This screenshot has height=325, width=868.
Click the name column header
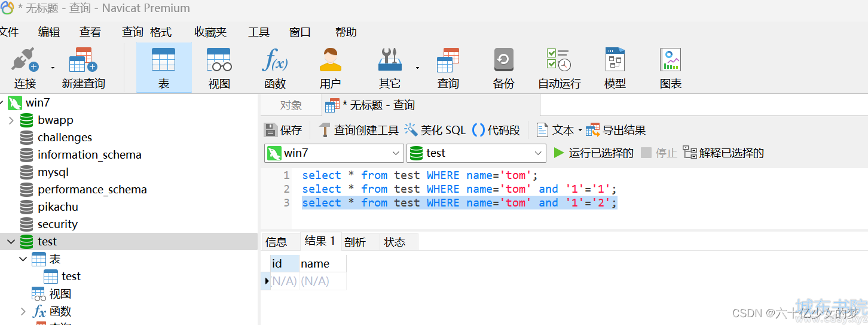[x=323, y=263]
